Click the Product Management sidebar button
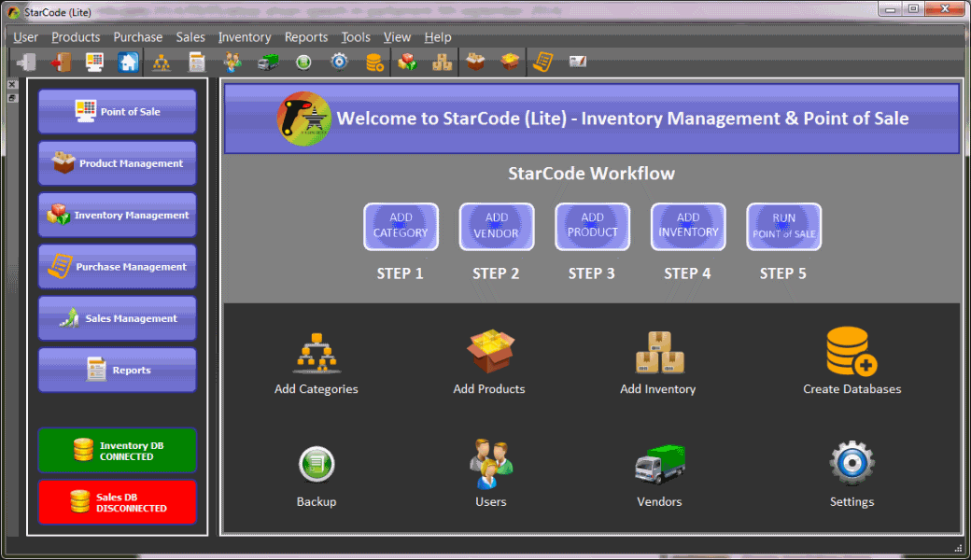This screenshot has height=560, width=971. (117, 163)
